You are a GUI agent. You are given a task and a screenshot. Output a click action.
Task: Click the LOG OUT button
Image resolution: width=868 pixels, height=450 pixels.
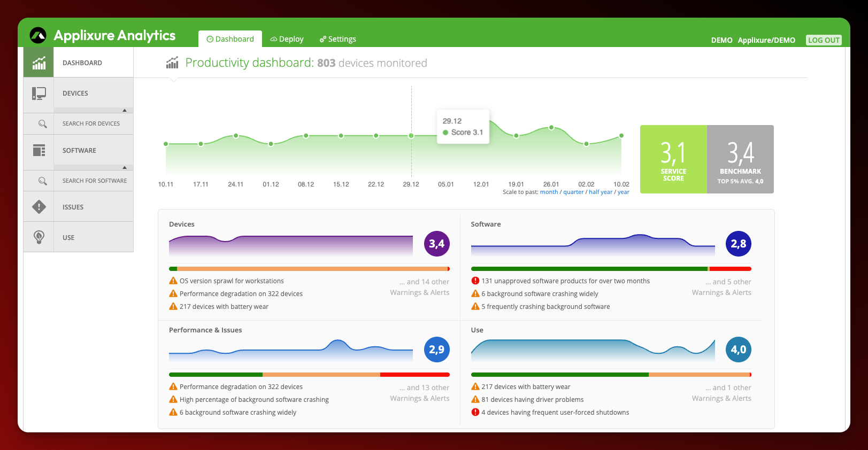click(x=824, y=40)
